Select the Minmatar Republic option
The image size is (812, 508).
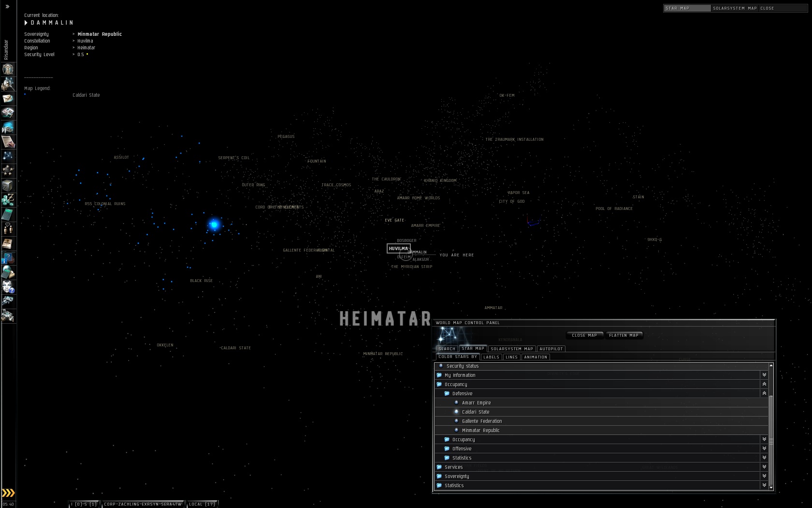point(481,431)
